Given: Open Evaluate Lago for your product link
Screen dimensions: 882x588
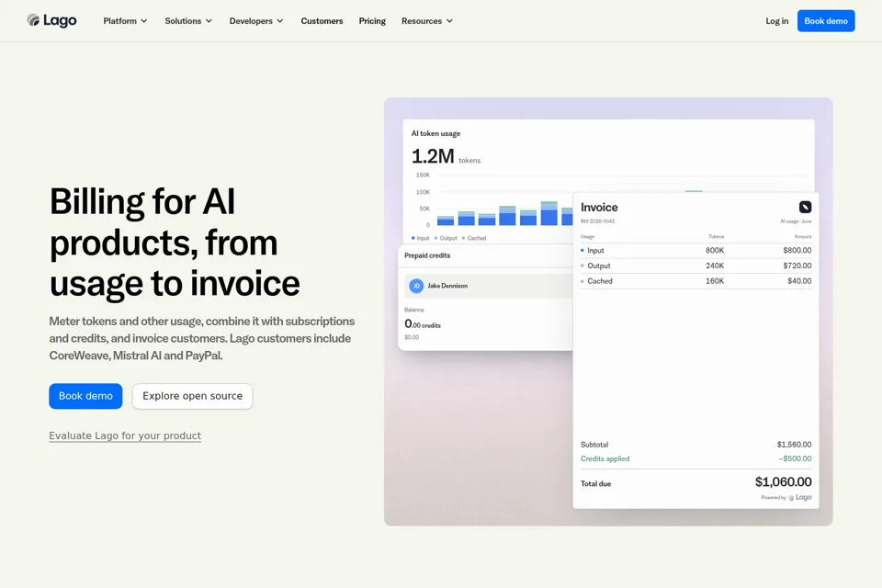Looking at the screenshot, I should coord(125,435).
